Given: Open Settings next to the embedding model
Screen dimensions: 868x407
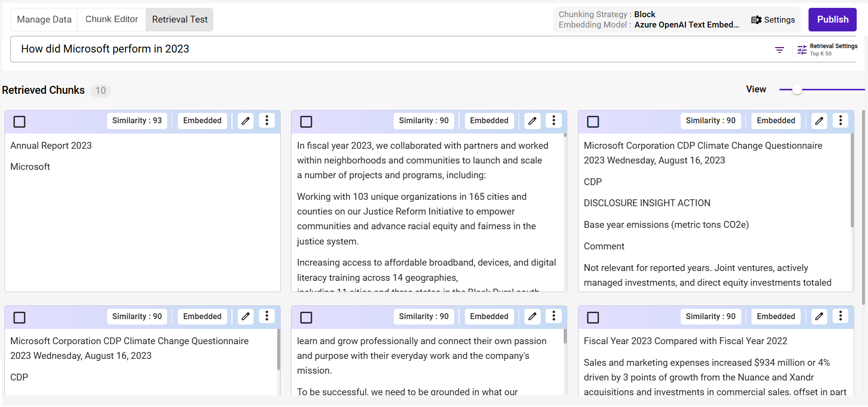Looking at the screenshot, I should coord(773,20).
